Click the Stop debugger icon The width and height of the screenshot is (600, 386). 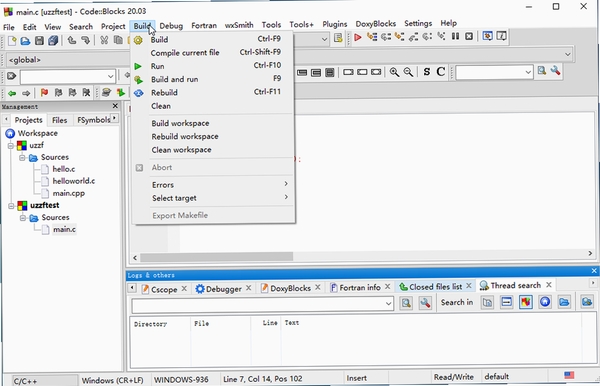(469, 36)
